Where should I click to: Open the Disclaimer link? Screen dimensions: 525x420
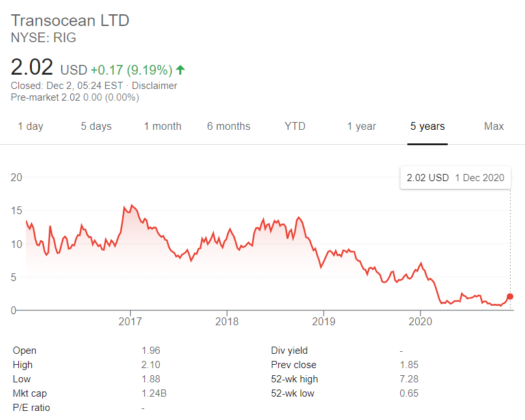[x=155, y=86]
